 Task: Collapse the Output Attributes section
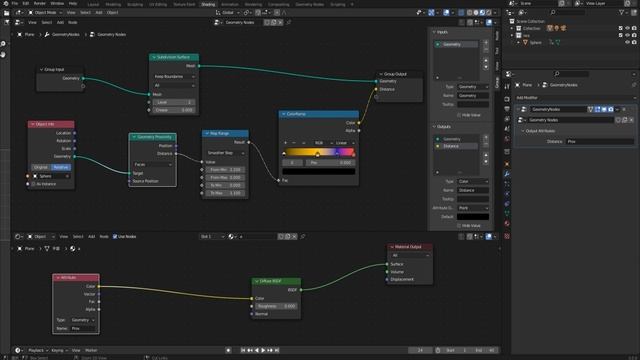538,131
